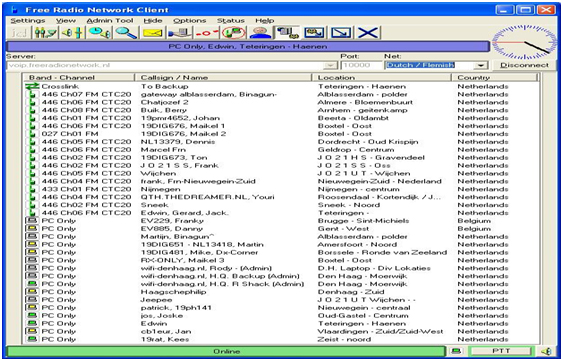Screen dimensions: 563x361
Task: Open the yellow envelope message icon
Action: pos(153,33)
